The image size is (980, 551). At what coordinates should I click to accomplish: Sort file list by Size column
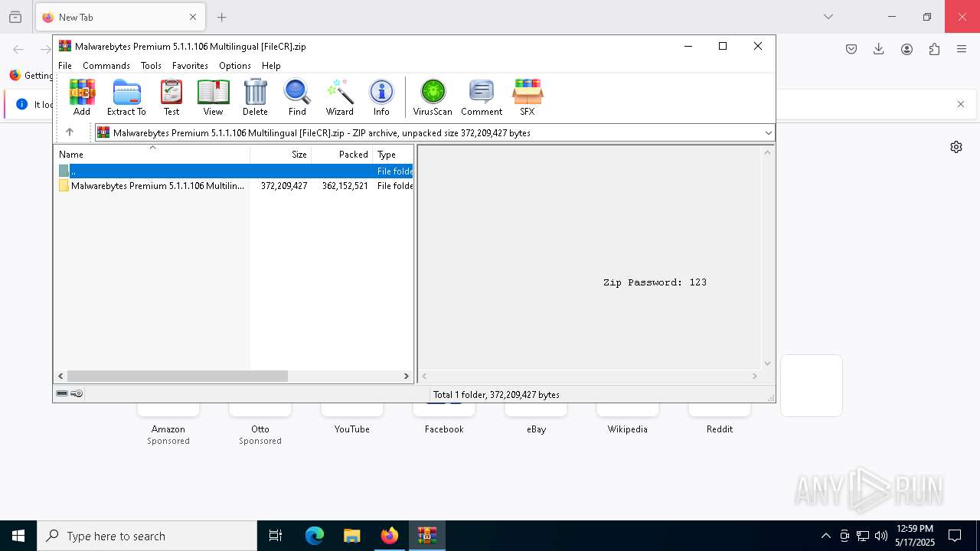pyautogui.click(x=281, y=154)
